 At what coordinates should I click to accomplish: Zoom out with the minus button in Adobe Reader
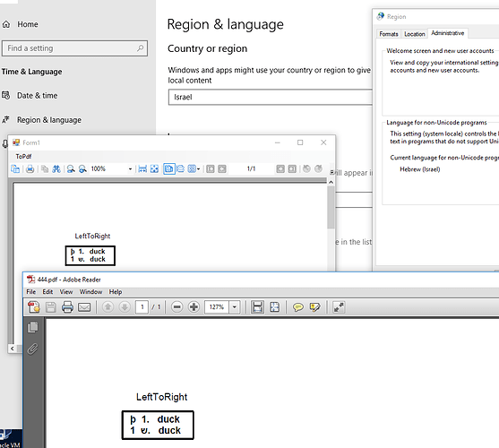click(x=177, y=307)
